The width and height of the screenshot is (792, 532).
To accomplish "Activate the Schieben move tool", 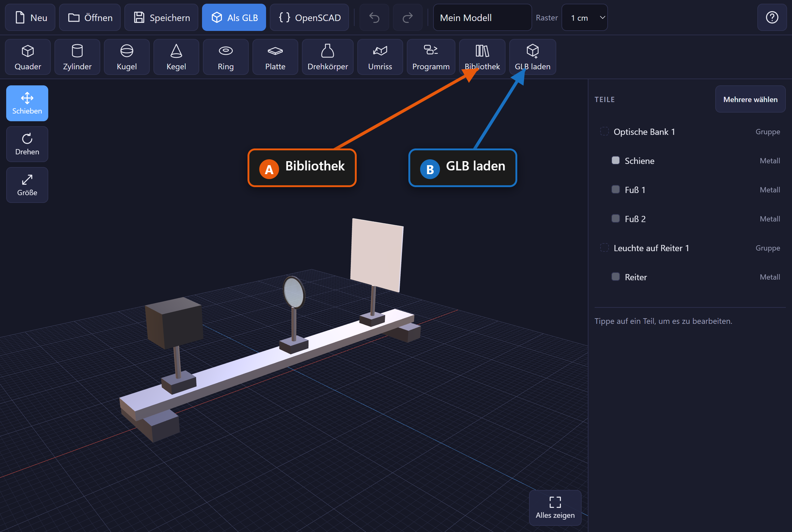I will tap(27, 104).
